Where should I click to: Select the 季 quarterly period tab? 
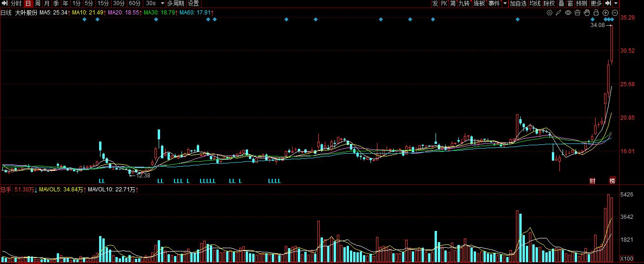56,3
